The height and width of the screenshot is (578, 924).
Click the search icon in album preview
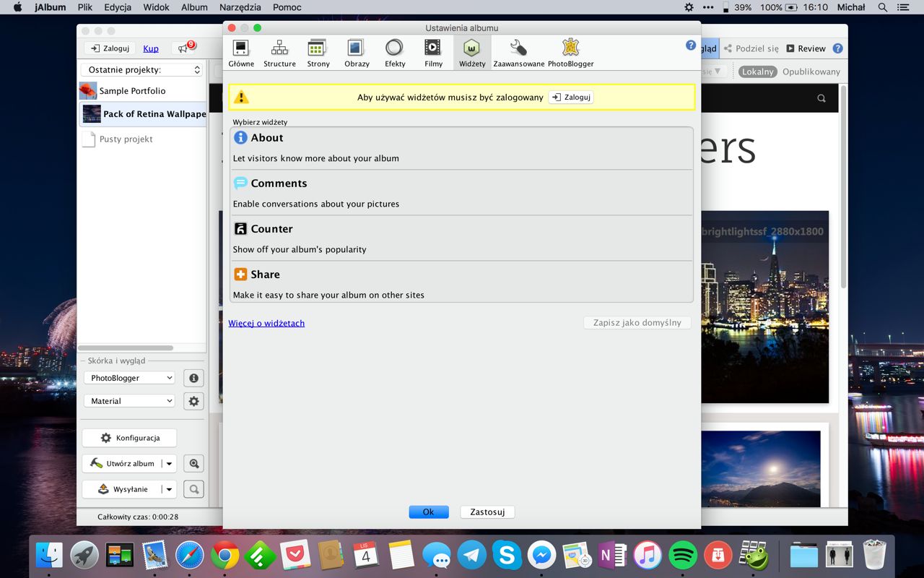pyautogui.click(x=821, y=98)
